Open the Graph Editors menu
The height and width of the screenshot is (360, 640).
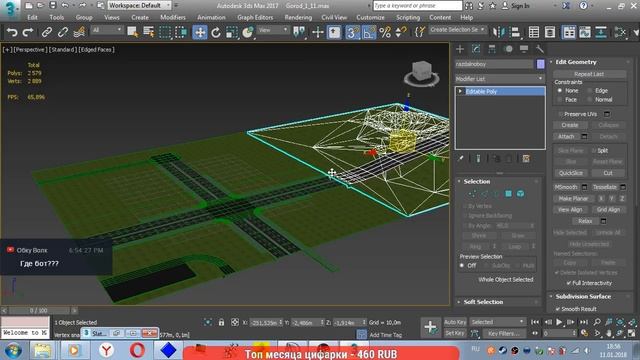tap(255, 18)
